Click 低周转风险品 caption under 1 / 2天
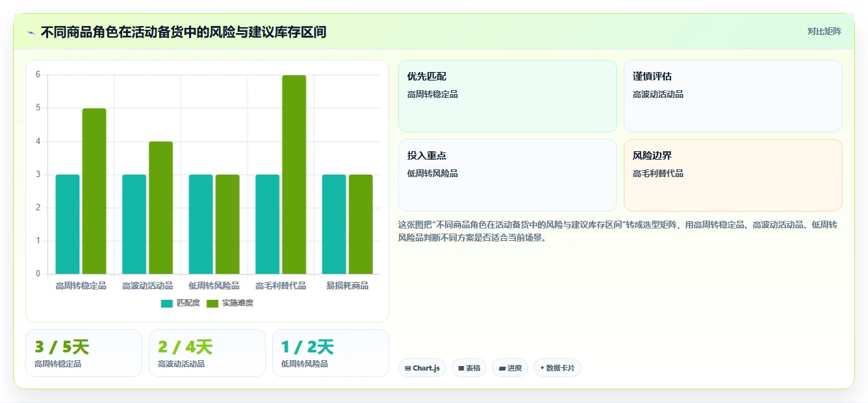This screenshot has height=403, width=868. (305, 364)
